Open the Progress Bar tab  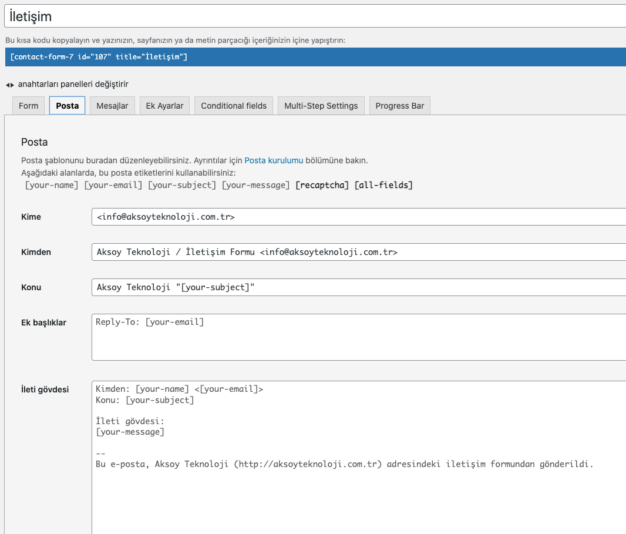click(x=400, y=106)
